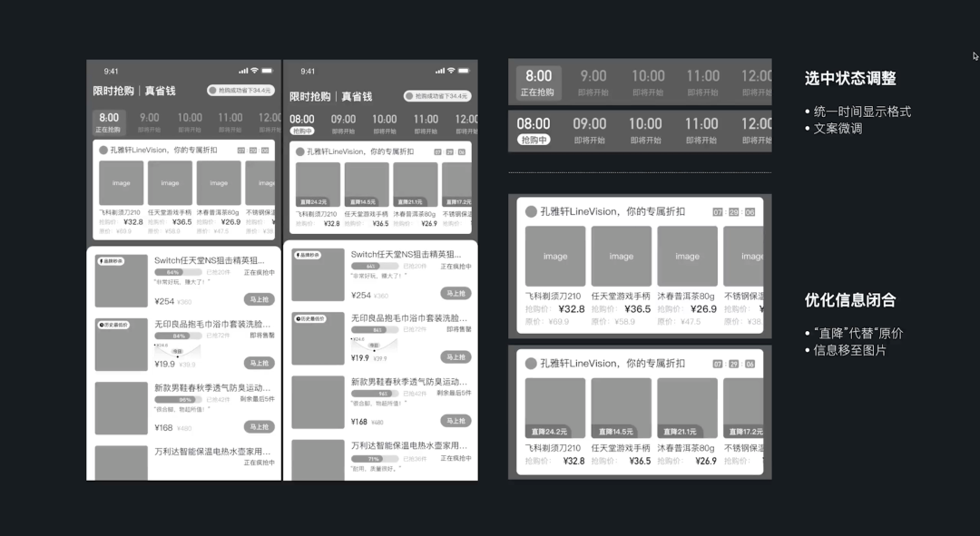
Task: Choose 10:00 in the enlarged bar containing 正在抢购
Action: coord(648,83)
